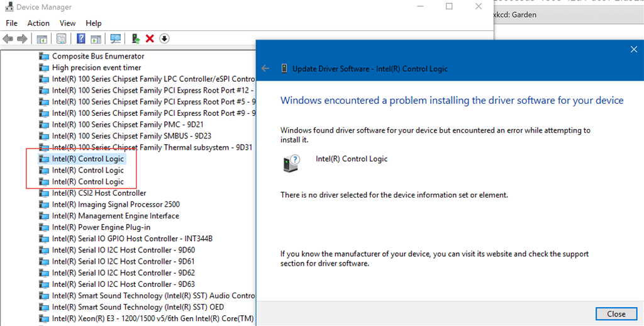The height and width of the screenshot is (326, 644).
Task: Click the 'If you know the manufacturer' paragraph
Action: point(435,259)
